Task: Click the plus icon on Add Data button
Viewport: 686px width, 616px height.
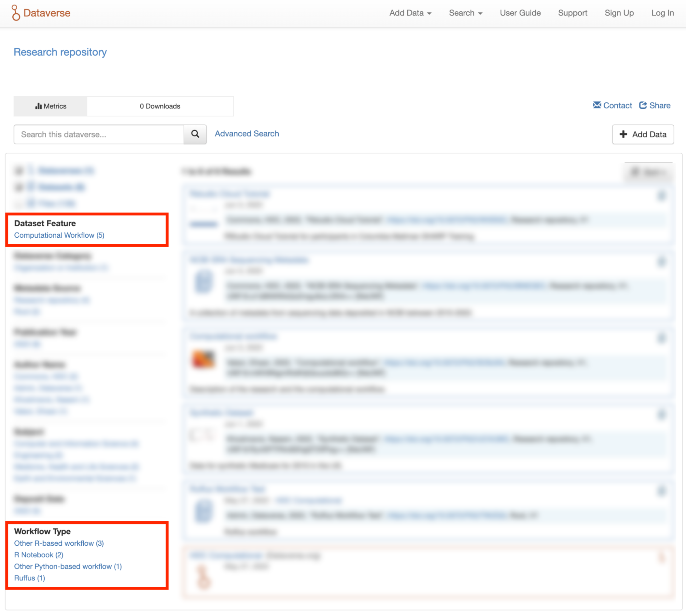Action: coord(623,134)
